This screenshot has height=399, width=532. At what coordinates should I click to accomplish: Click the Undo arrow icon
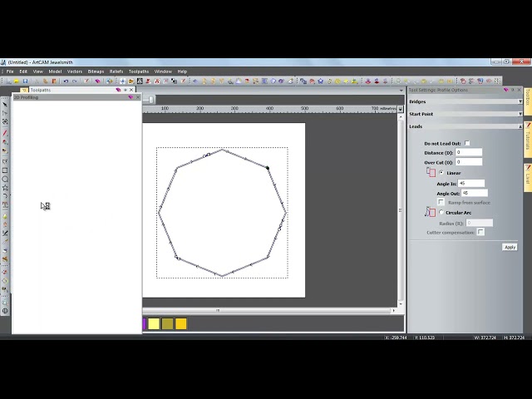coord(66,81)
